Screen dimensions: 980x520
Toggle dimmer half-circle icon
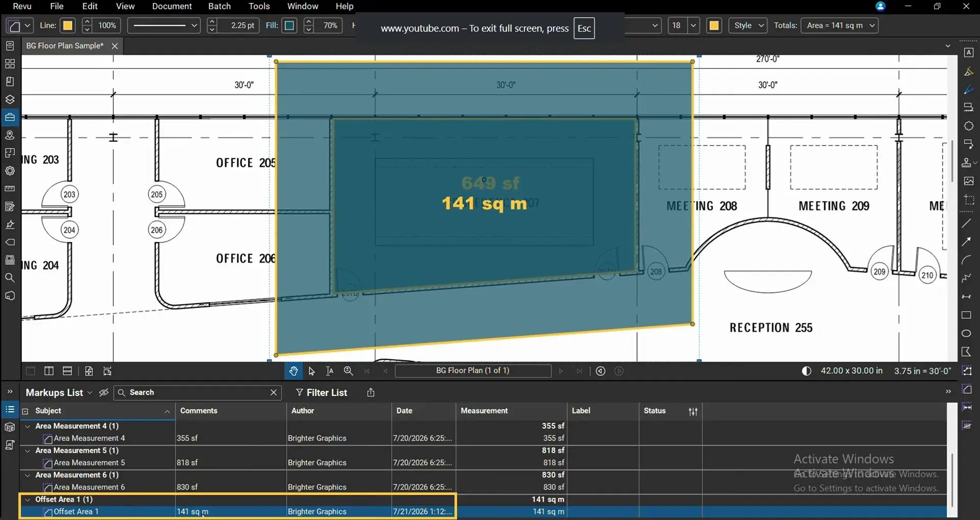(x=806, y=371)
